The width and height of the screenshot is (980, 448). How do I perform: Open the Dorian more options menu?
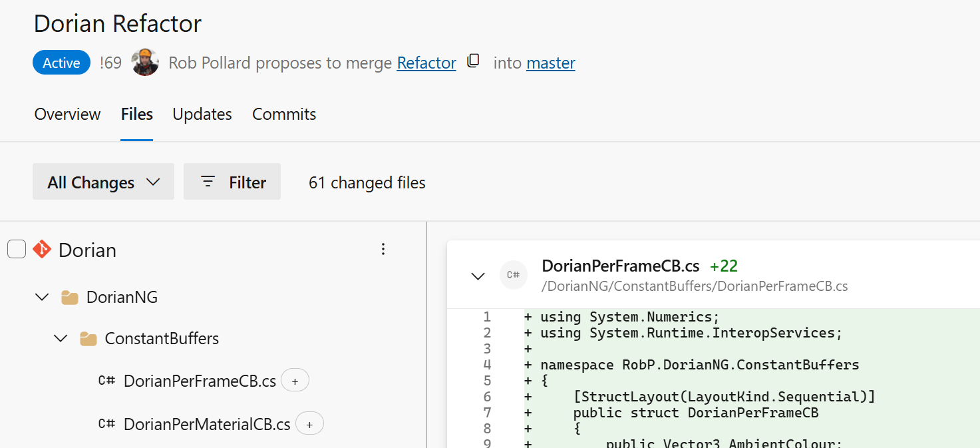click(x=383, y=250)
